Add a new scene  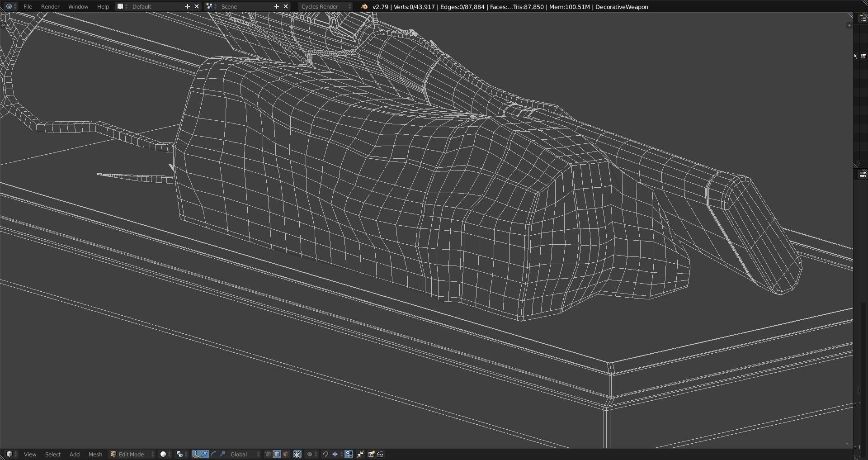click(x=277, y=6)
